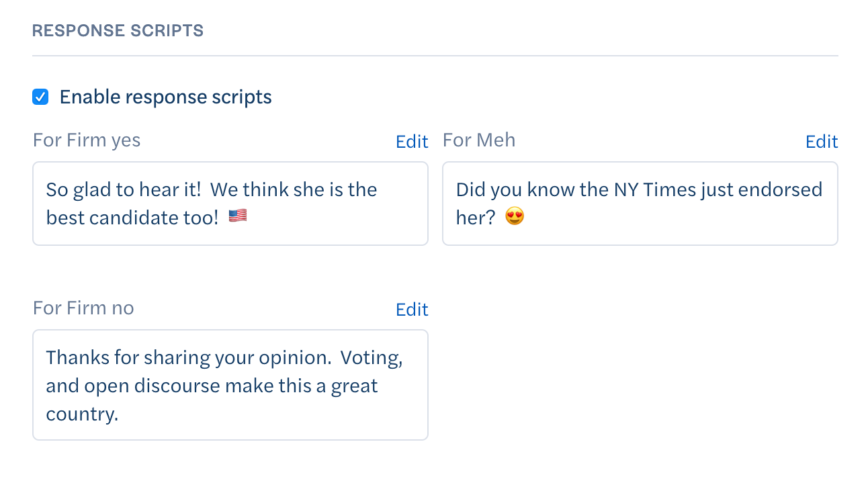Place cursor on "best candidate too!" line
Screen dimensions: 868x489
tap(132, 217)
